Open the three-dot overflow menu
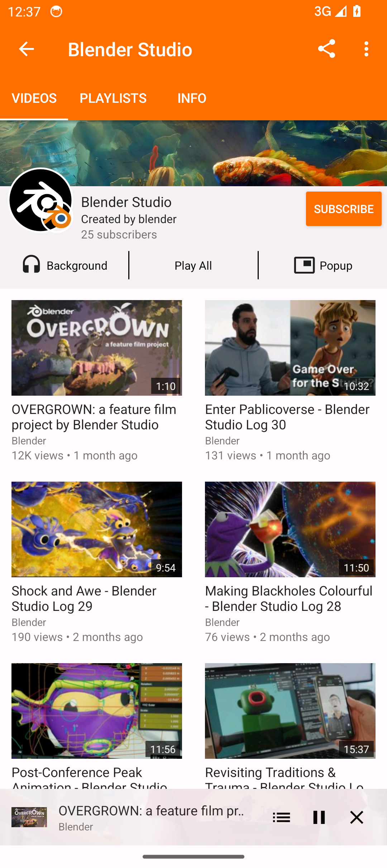 coord(366,49)
